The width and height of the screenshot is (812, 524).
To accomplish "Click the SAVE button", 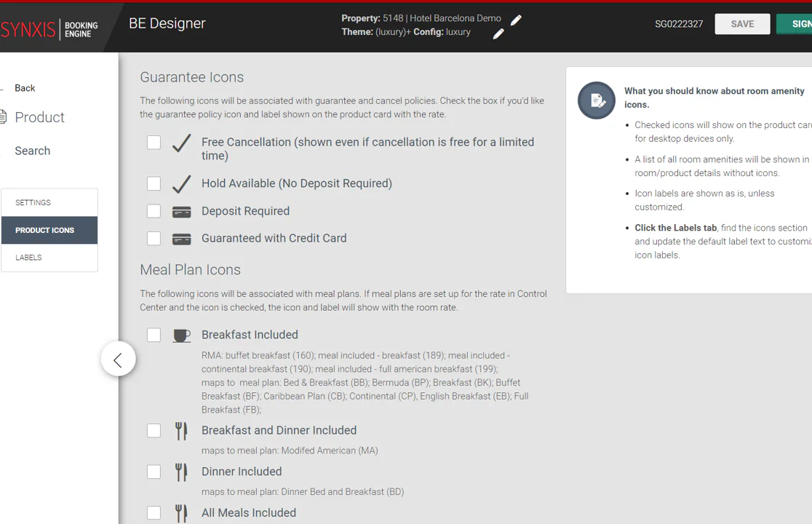I will [742, 24].
